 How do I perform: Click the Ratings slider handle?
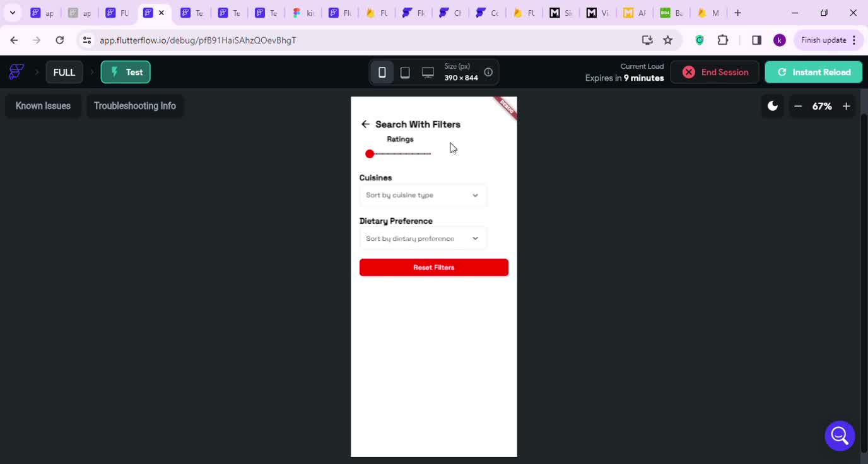[x=370, y=154]
